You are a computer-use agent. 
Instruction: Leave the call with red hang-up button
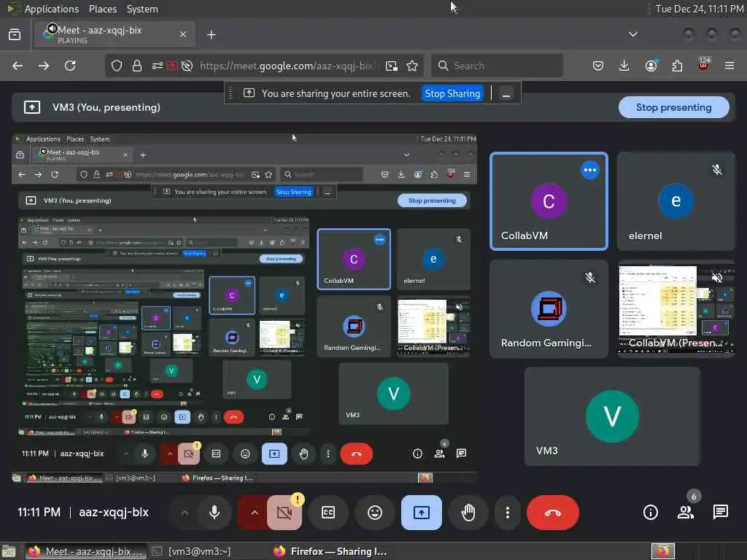(553, 513)
